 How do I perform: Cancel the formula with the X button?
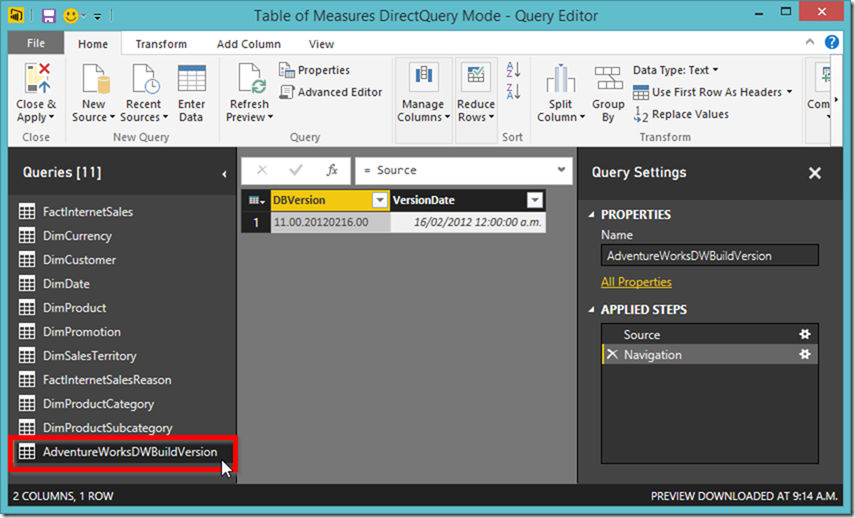262,170
